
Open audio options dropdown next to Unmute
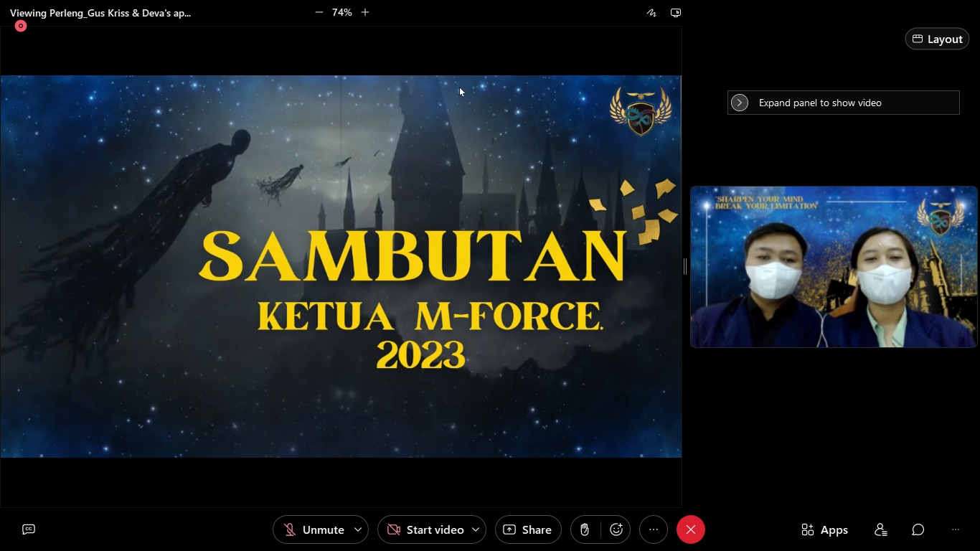[358, 529]
